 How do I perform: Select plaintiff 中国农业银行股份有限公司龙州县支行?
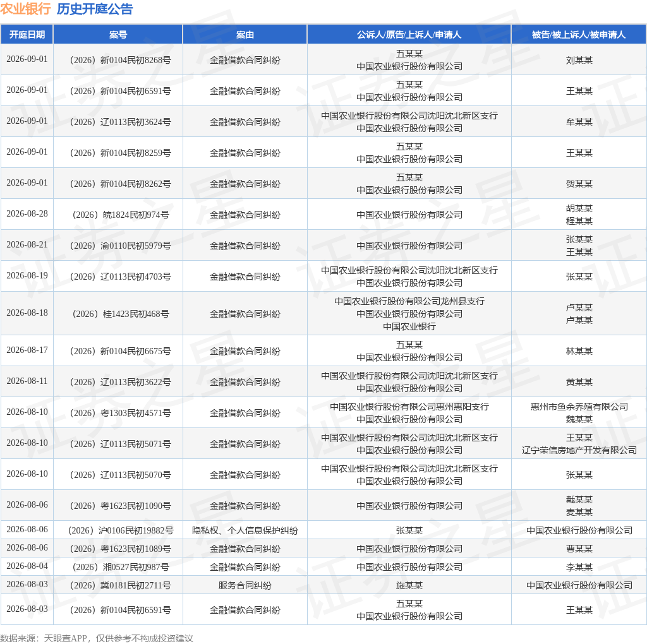[x=409, y=301]
